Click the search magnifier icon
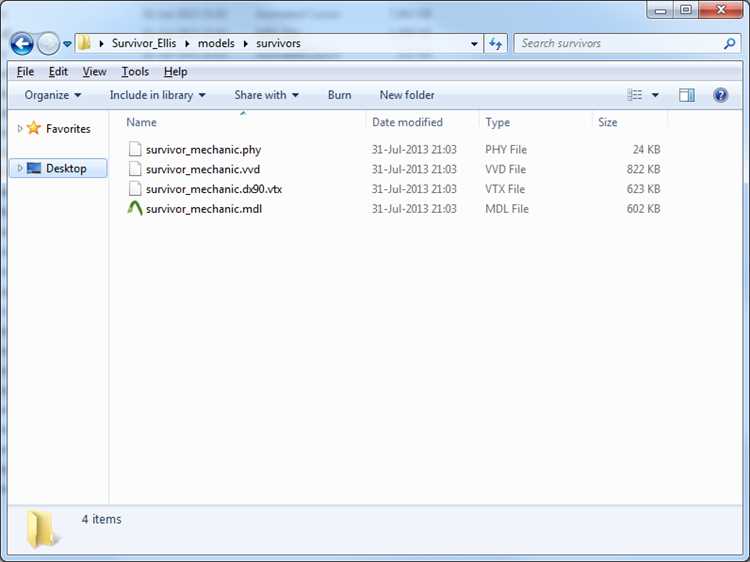The width and height of the screenshot is (750, 562). 729,44
